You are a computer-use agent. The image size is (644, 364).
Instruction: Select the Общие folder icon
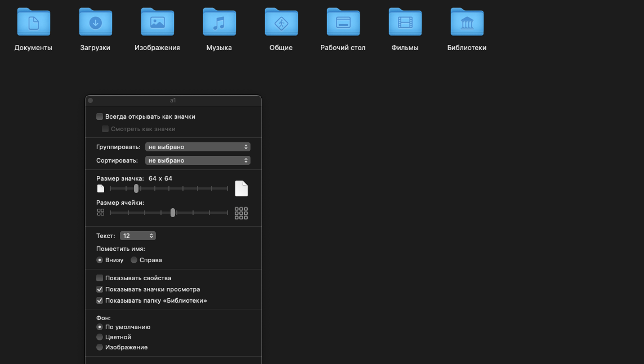pos(281,23)
